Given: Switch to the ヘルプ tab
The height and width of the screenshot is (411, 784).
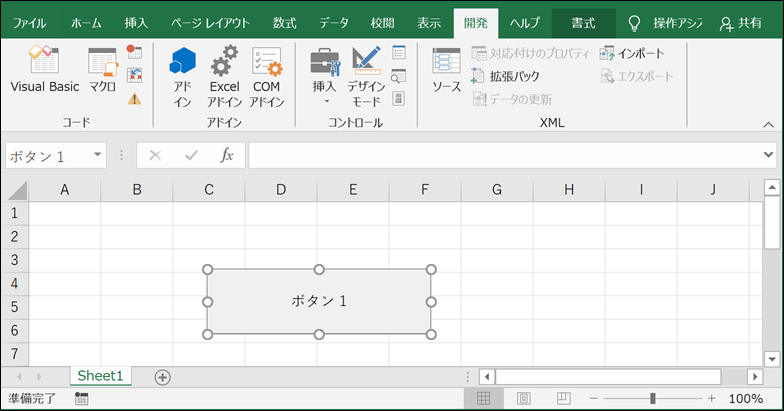Looking at the screenshot, I should (x=525, y=23).
